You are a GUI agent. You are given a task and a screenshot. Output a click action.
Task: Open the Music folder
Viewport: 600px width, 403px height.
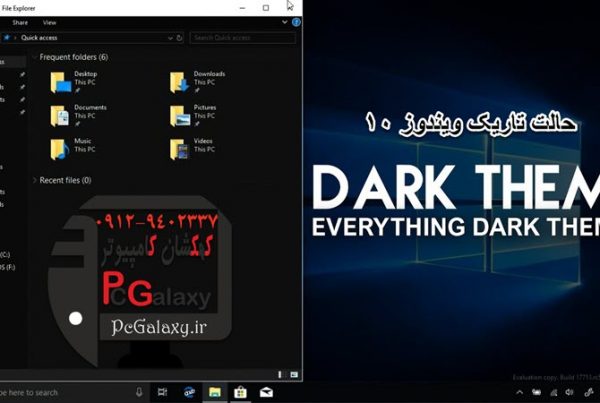pyautogui.click(x=73, y=148)
